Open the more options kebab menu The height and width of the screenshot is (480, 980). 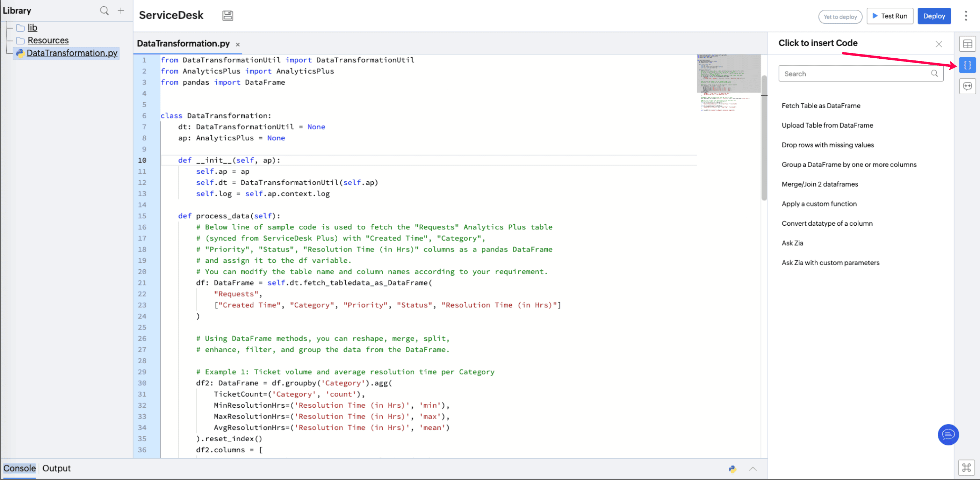(x=966, y=16)
